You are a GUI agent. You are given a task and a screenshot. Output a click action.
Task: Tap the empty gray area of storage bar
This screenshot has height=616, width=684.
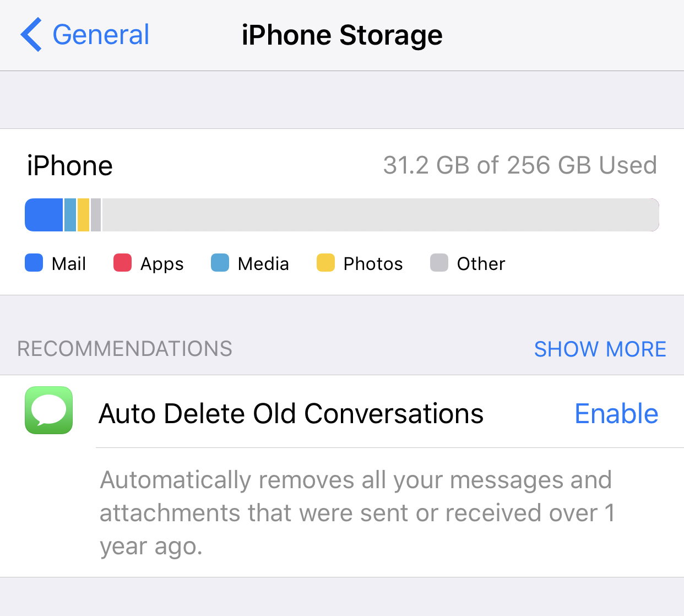tap(381, 215)
